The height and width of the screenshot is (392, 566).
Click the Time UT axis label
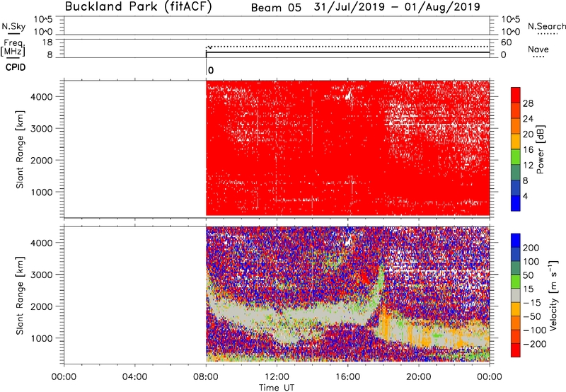[277, 388]
